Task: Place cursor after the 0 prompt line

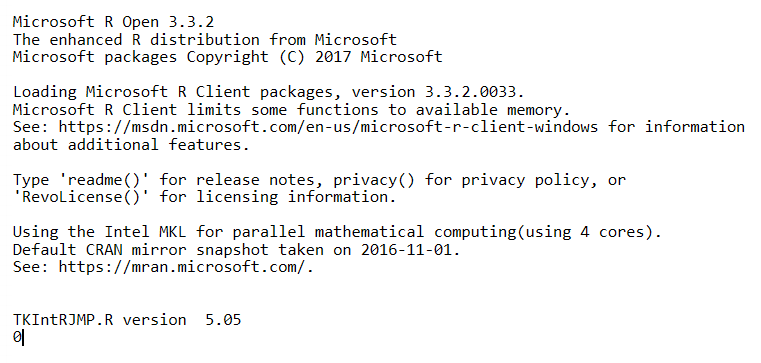Action: [23, 337]
